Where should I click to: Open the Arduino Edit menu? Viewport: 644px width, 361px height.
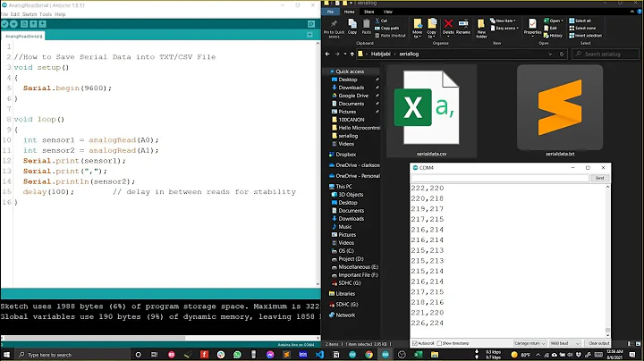coord(15,14)
